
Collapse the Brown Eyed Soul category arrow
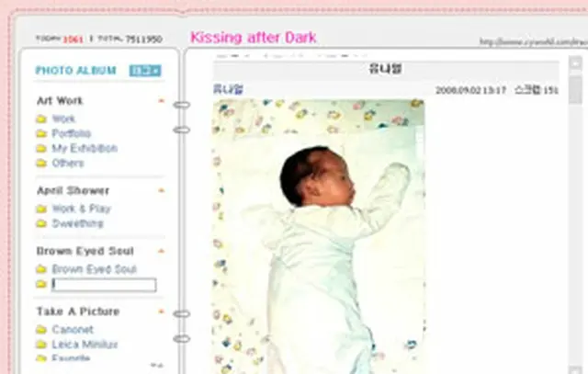[162, 251]
